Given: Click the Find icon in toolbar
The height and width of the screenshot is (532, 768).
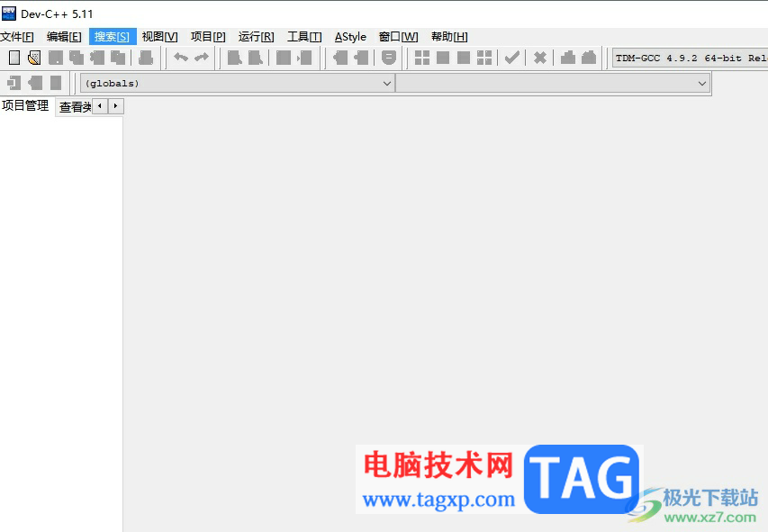Looking at the screenshot, I should pos(235,58).
